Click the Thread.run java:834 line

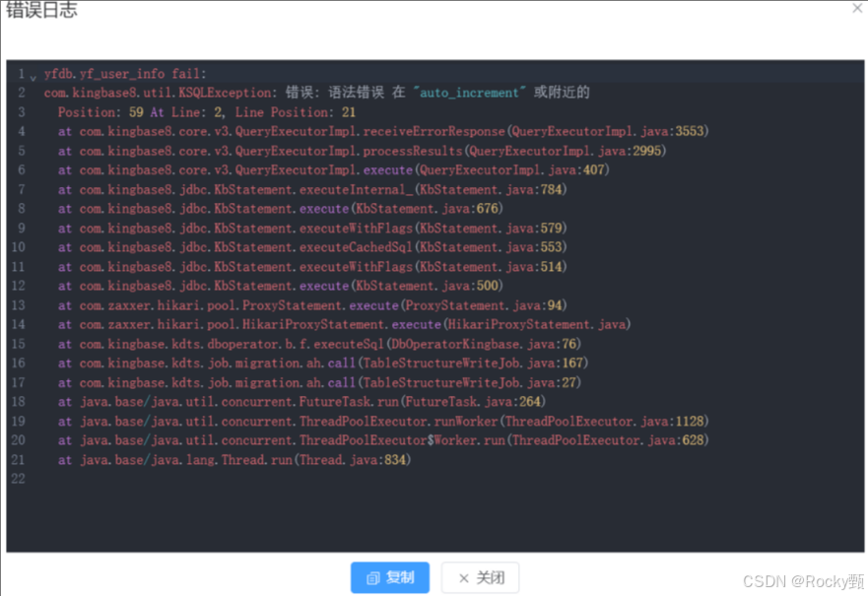[234, 460]
